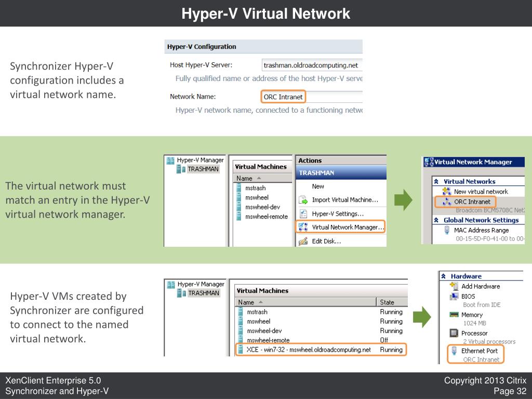This screenshot has width=532, height=399.
Task: Select the Hyper-V Manager node icon beside the Actions pane list
Action: point(170,160)
